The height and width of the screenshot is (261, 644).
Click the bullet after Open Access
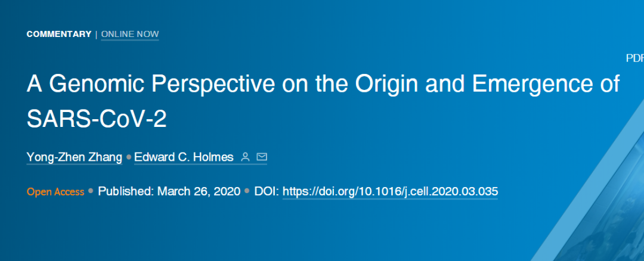(x=91, y=191)
